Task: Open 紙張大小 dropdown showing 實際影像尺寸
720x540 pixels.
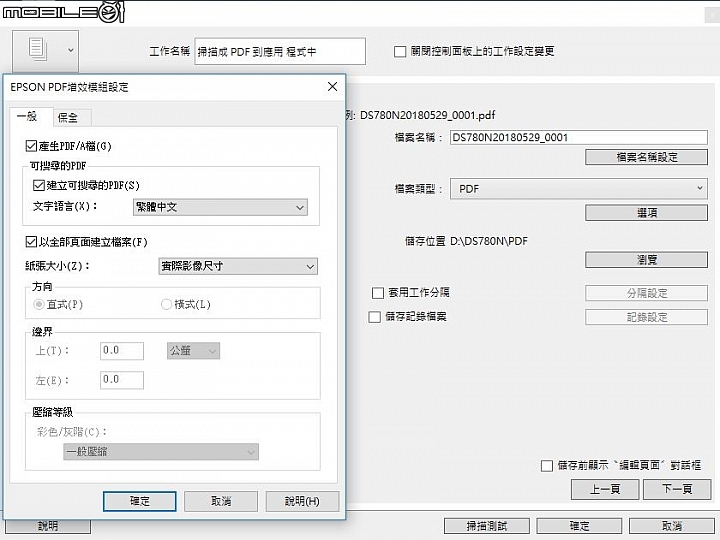Action: click(238, 266)
